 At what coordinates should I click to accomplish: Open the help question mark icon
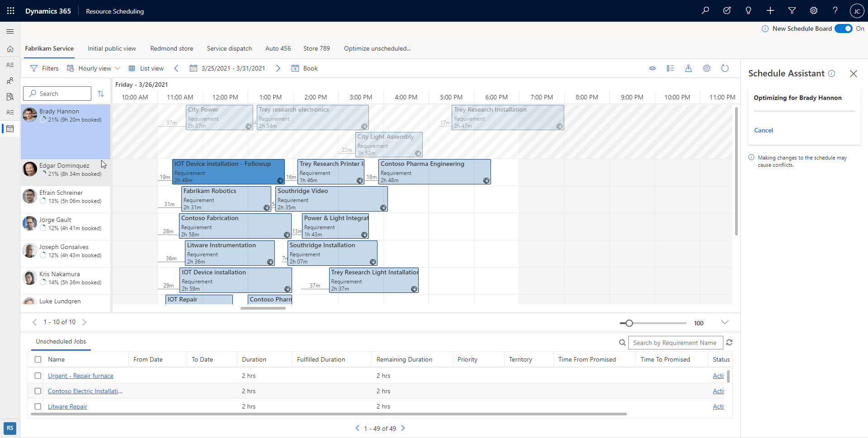(835, 11)
